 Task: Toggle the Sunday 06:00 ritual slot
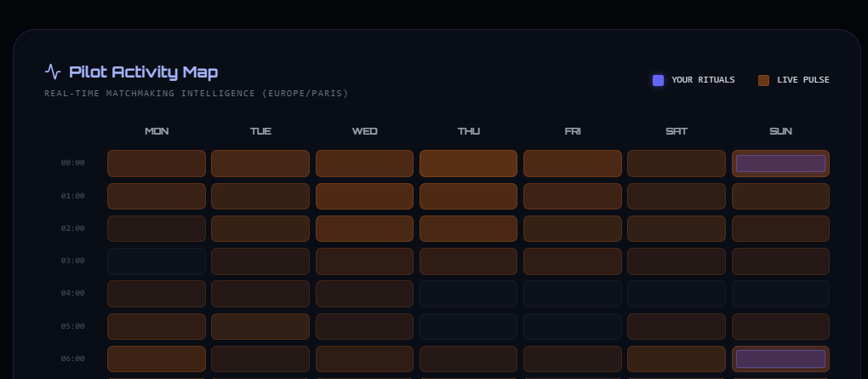[x=780, y=359]
